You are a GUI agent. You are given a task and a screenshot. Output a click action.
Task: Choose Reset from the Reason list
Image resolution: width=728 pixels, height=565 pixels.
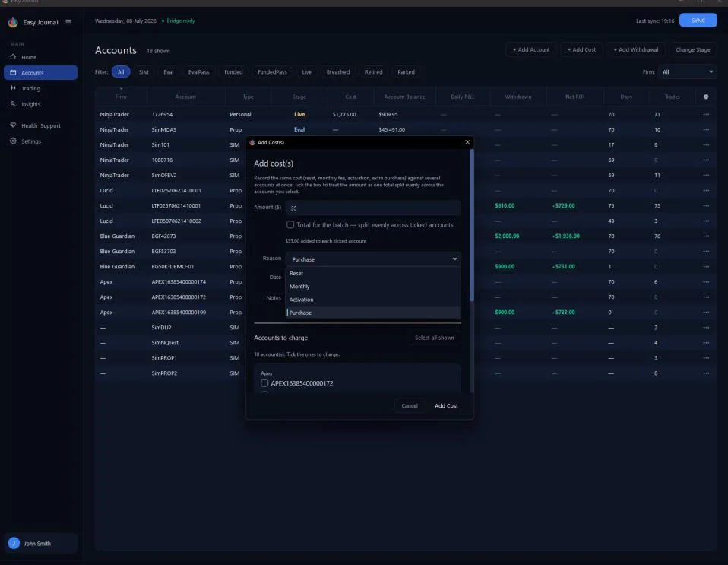tap(373, 273)
